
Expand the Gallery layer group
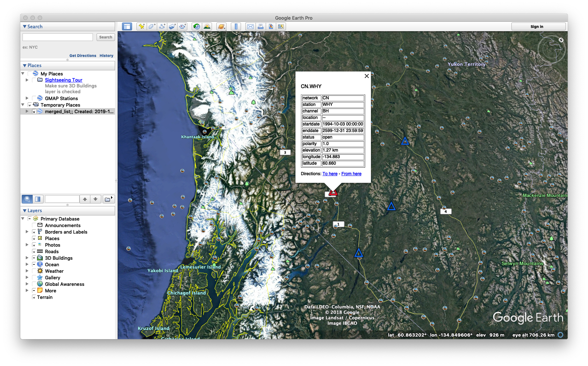pos(27,277)
